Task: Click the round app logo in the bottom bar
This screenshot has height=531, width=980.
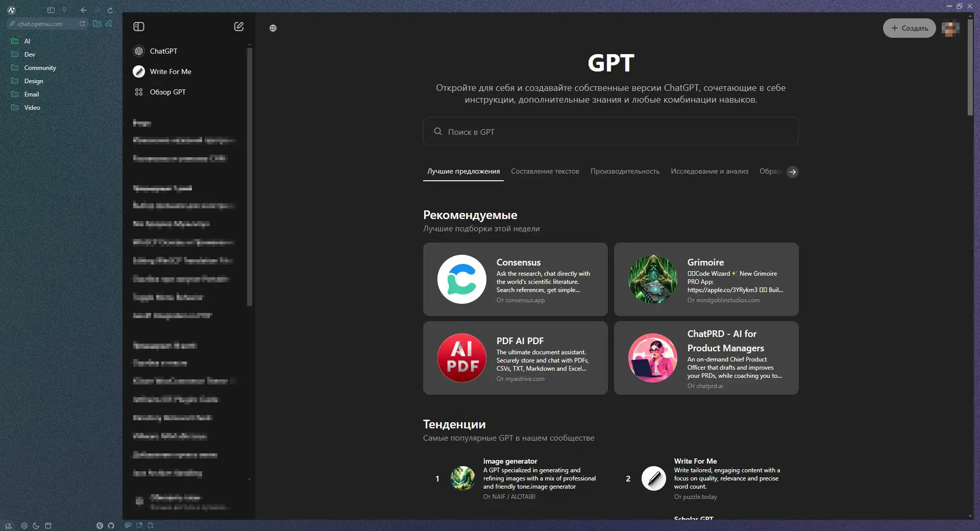Action: [100, 525]
